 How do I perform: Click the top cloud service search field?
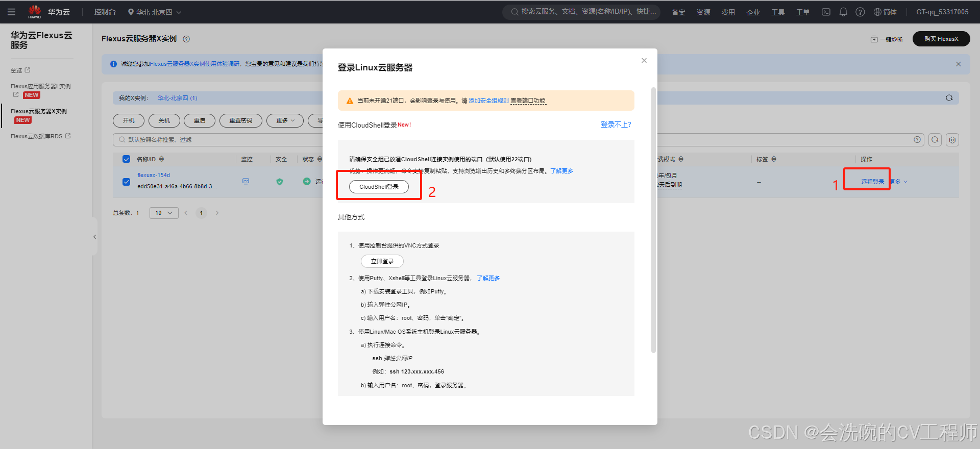coord(581,12)
